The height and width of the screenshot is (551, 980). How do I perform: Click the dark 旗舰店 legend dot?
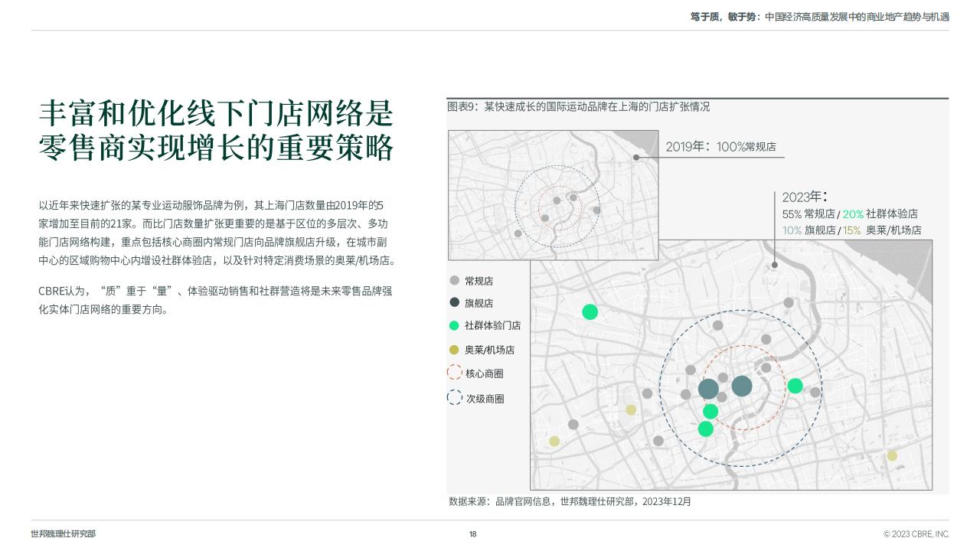point(454,302)
